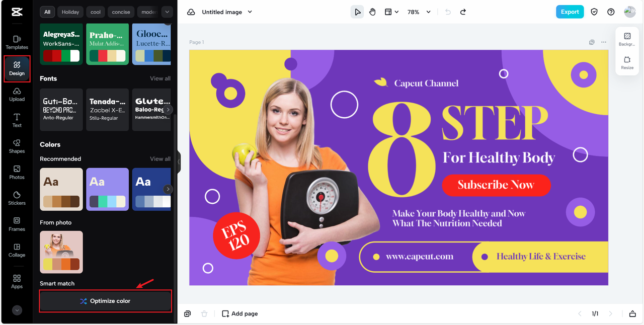Click the Export button
The height and width of the screenshot is (325, 644).
pyautogui.click(x=570, y=12)
